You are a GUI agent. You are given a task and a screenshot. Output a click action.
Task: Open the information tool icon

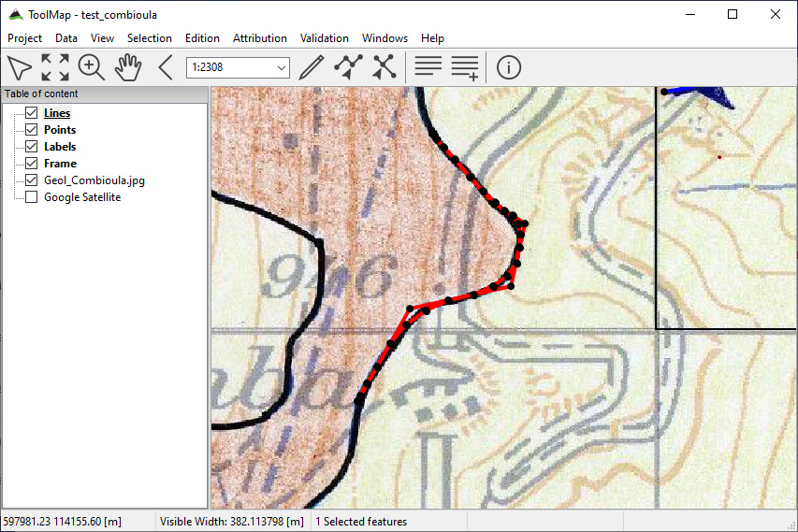point(508,67)
